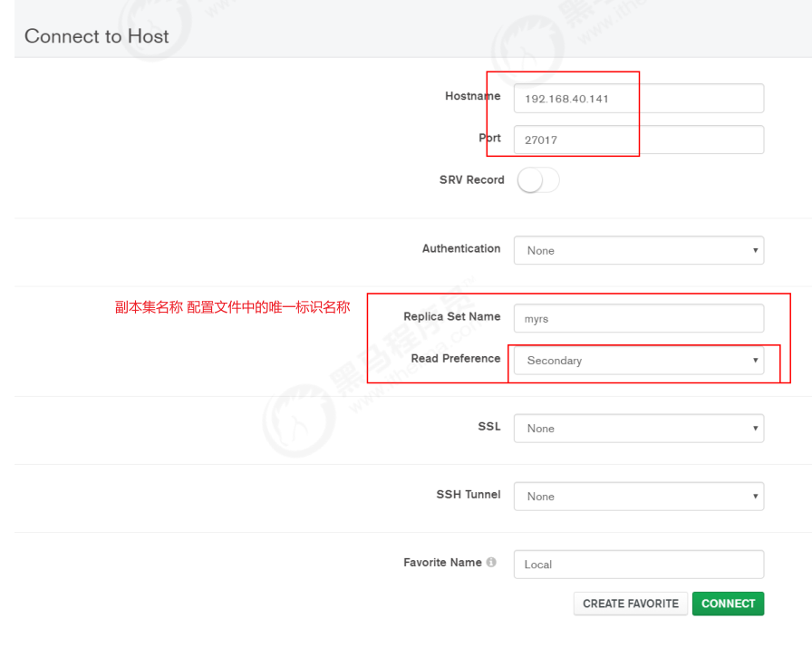Click the CREATE FAVORITE button

[x=630, y=604]
